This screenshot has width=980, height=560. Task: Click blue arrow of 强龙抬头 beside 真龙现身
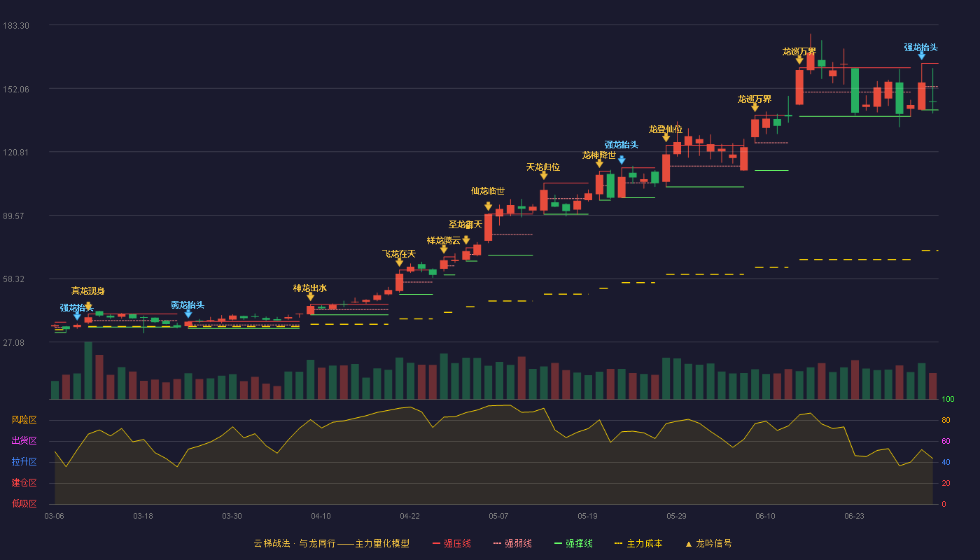[x=77, y=316]
